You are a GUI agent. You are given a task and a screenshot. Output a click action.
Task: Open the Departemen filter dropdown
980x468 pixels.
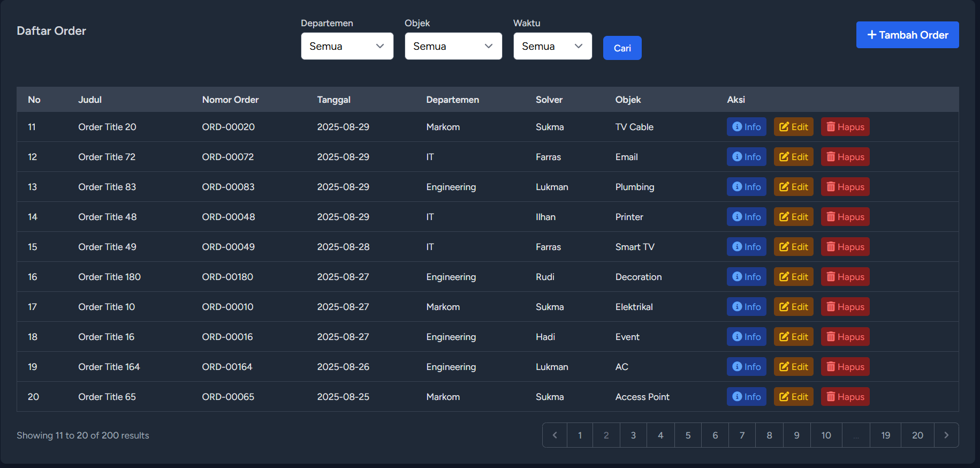point(347,46)
